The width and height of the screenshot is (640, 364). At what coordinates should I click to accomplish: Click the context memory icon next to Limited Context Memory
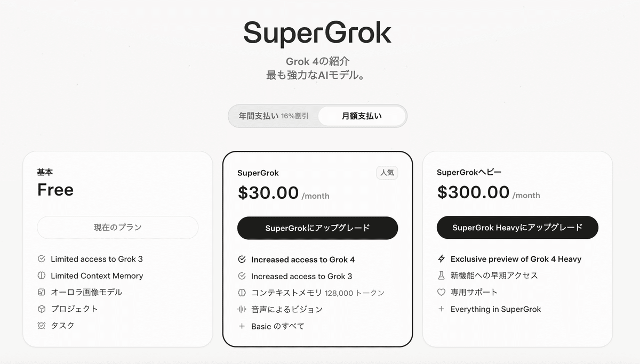click(x=41, y=276)
